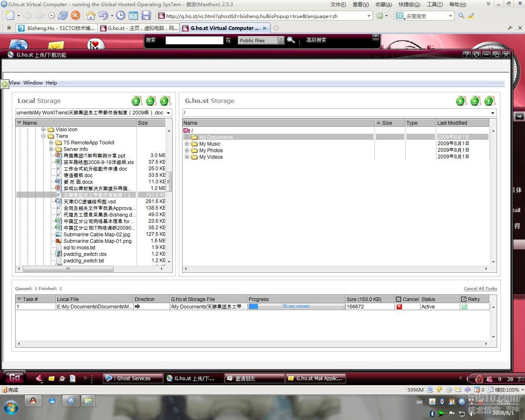Image resolution: width=525 pixels, height=420 pixels.
Task: Open the Window menu in upload window
Action: point(33,83)
